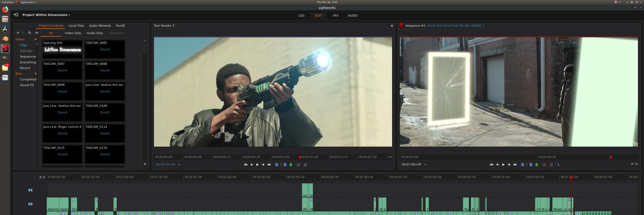Switch to the LOG tab
The width and height of the screenshot is (644, 215).
coord(302,15)
